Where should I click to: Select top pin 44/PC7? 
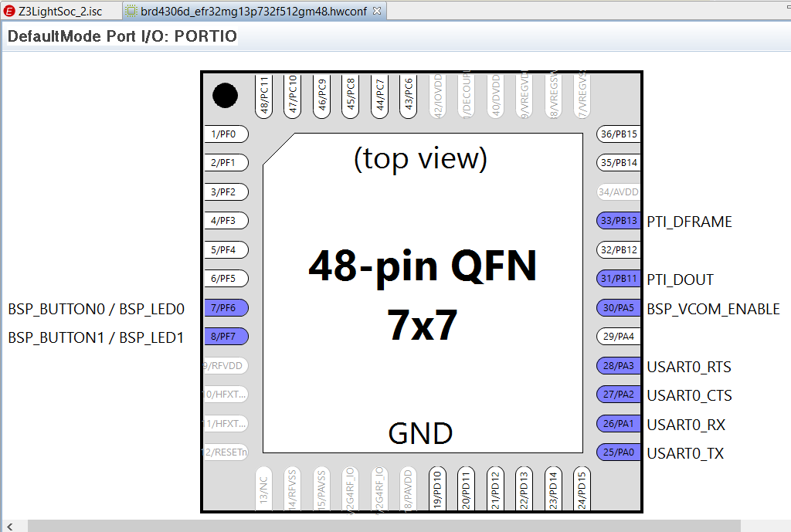tap(380, 96)
